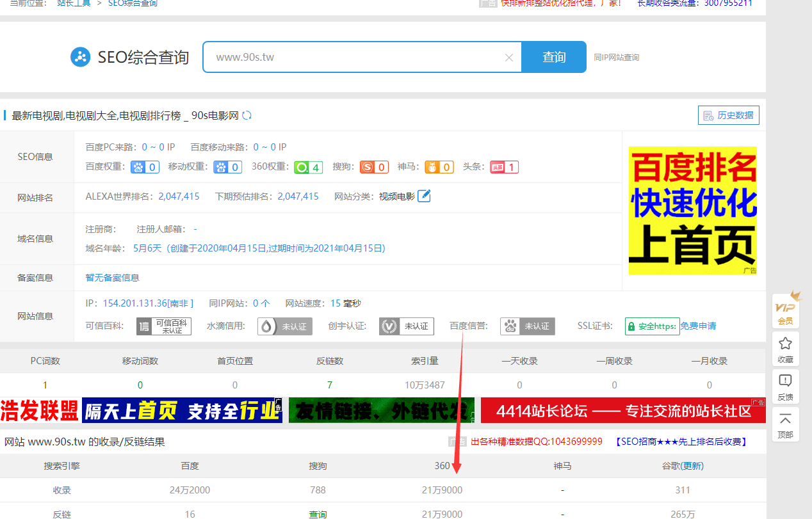Click the 神马 weight badge
Image resolution: width=812 pixels, height=519 pixels.
(439, 167)
